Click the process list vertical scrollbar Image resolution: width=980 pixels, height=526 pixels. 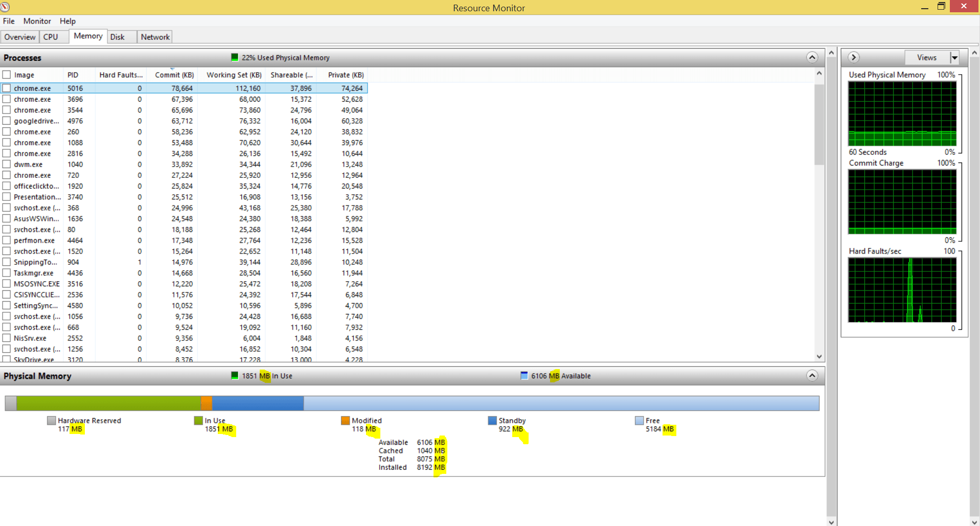819,124
